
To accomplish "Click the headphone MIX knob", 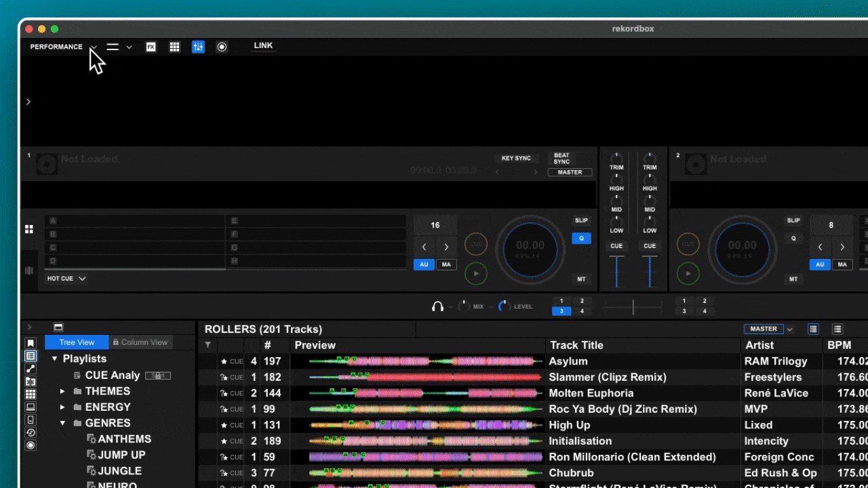I will coord(464,306).
